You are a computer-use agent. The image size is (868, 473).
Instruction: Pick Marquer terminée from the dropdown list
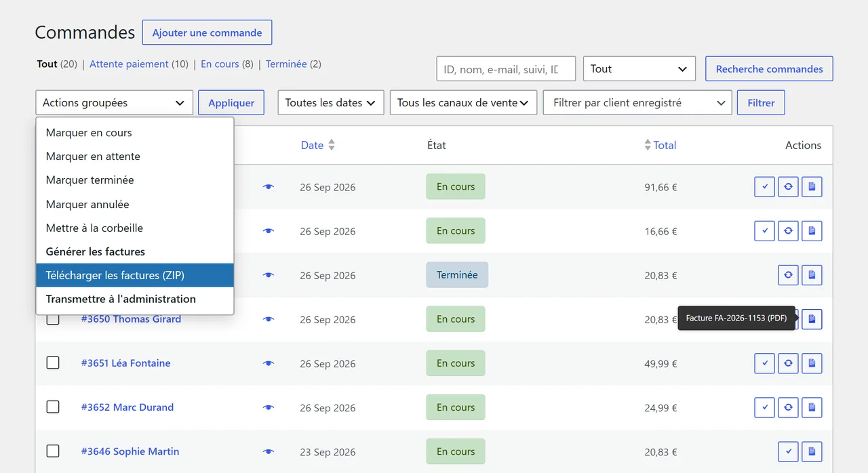coord(135,180)
